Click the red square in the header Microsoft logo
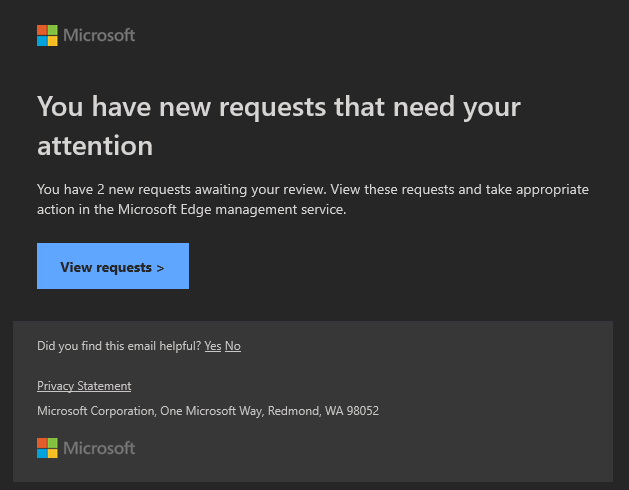 tap(42, 30)
